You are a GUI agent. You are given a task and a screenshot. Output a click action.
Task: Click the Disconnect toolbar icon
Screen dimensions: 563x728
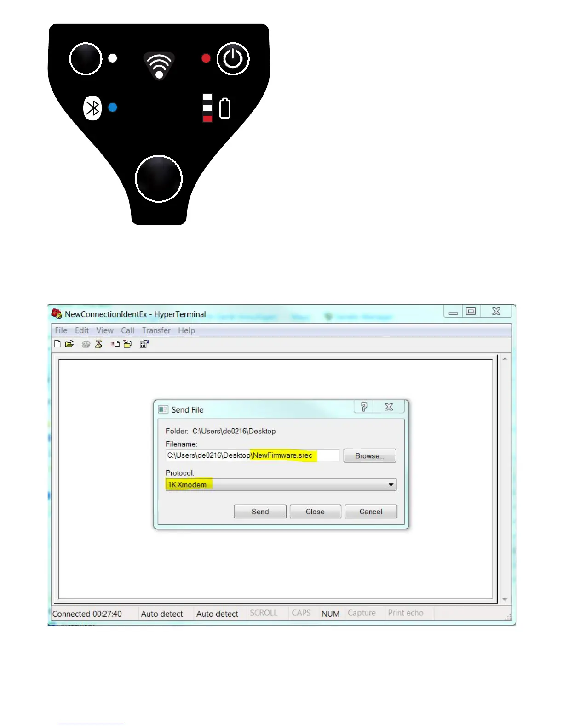click(98, 344)
